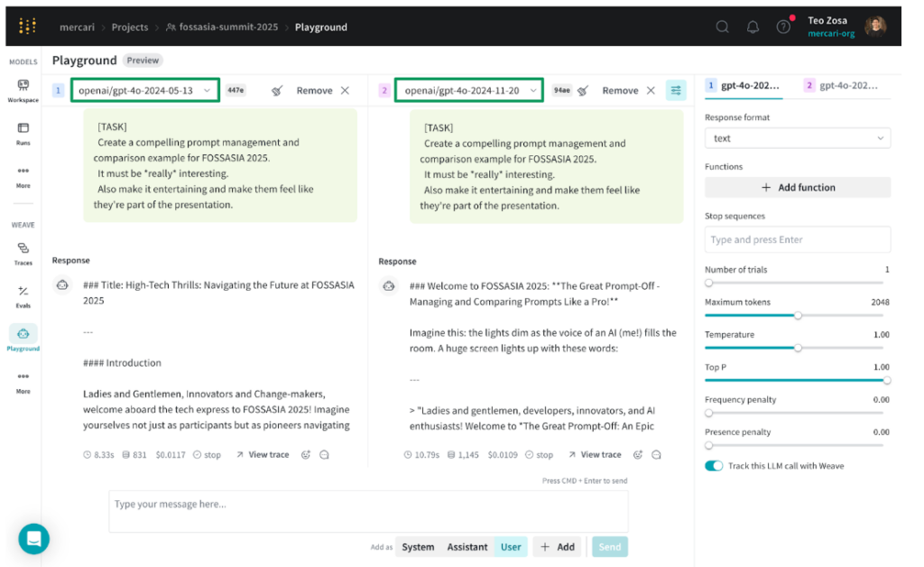Viewport: 924px width, 567px height.
Task: Expand the openai/gpt-4o-2024-11-20 model dropdown
Action: 470,90
